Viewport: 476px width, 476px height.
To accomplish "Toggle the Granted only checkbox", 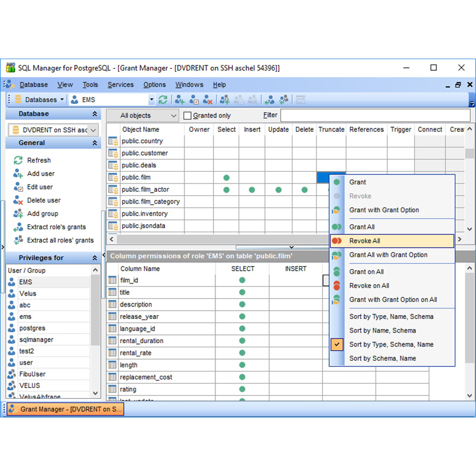I will (188, 116).
